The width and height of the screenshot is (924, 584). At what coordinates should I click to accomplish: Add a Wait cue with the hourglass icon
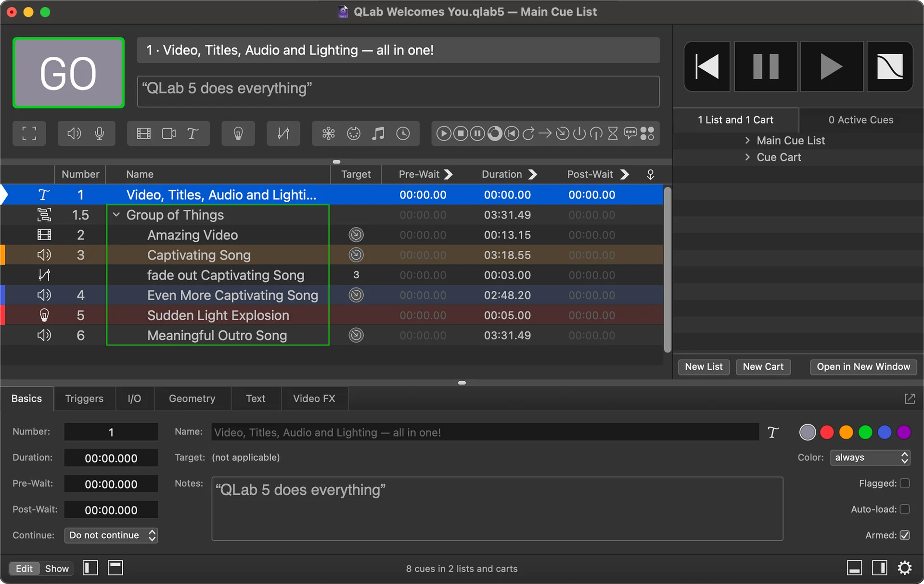pos(613,133)
